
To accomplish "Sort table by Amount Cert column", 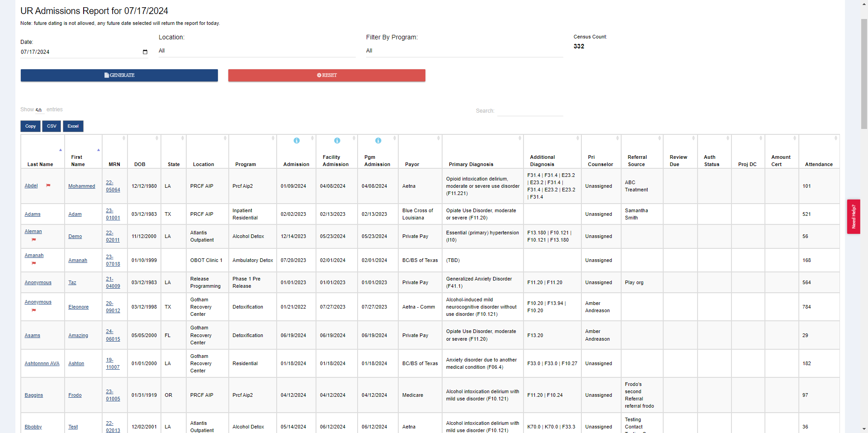I will point(782,152).
